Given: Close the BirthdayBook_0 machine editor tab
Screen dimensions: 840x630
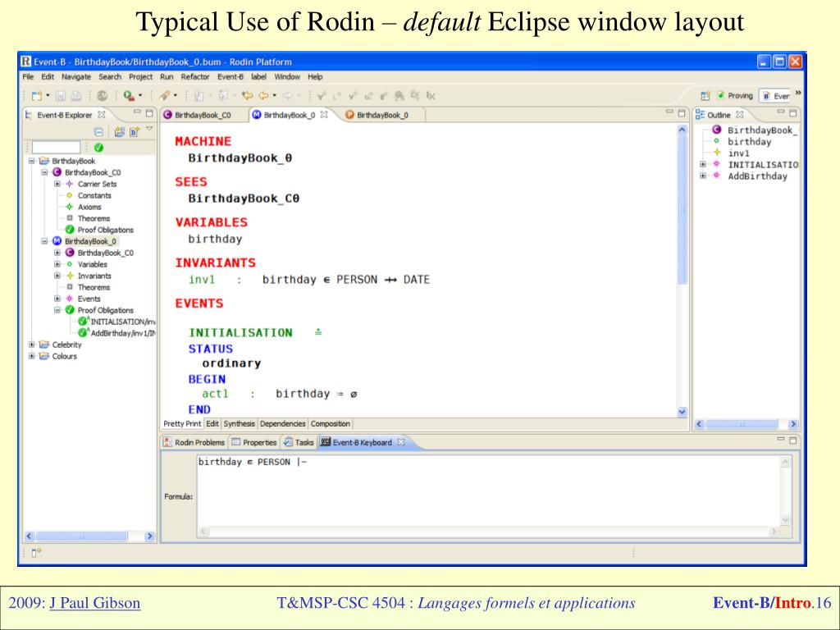Looking at the screenshot, I should [x=324, y=115].
